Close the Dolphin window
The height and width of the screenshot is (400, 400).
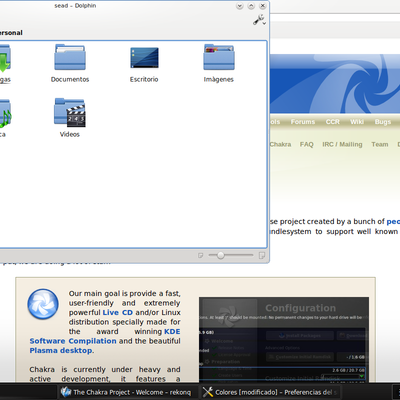pos(263,6)
